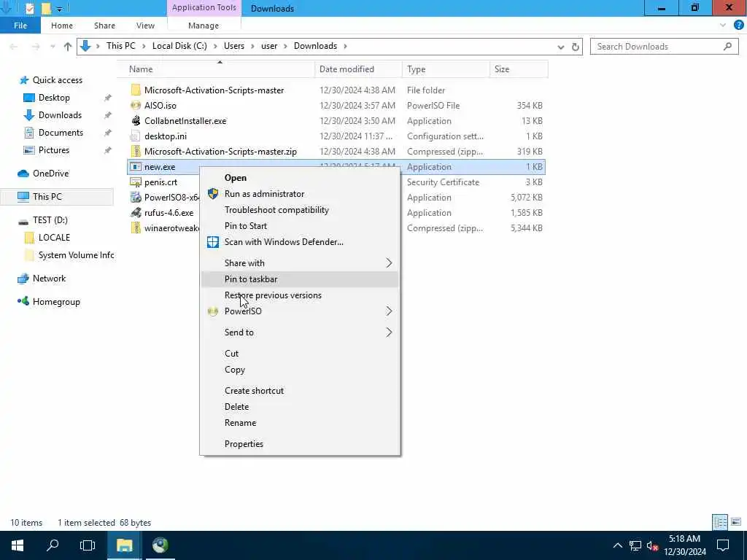Open the File ribbon tab
This screenshot has width=747, height=560.
click(x=20, y=26)
